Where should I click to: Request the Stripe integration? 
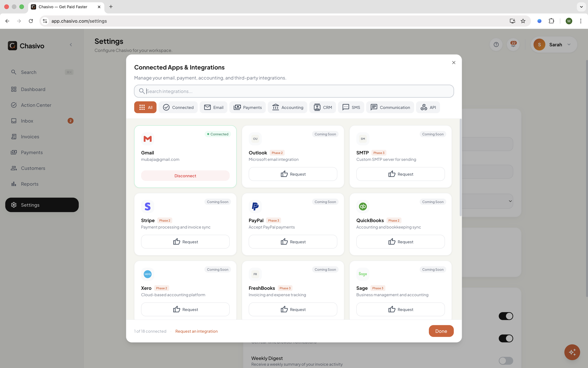tap(185, 242)
